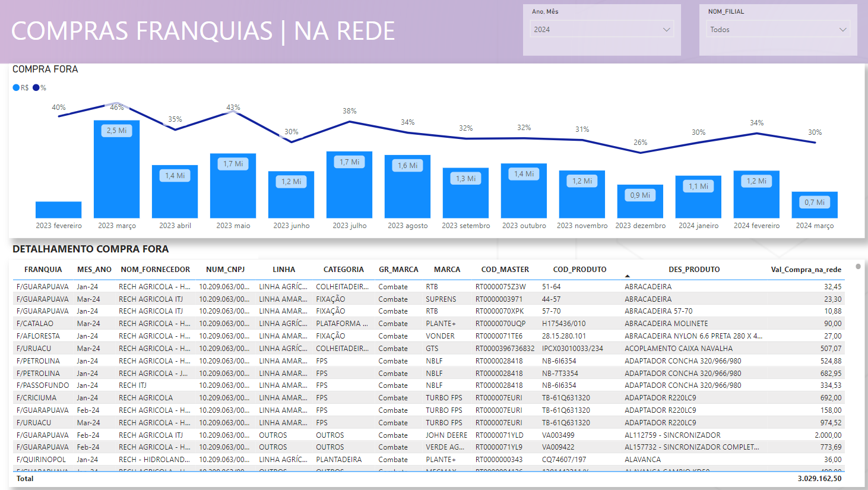
Task: Expand the 2024 year dropdown chevron
Action: (x=666, y=30)
